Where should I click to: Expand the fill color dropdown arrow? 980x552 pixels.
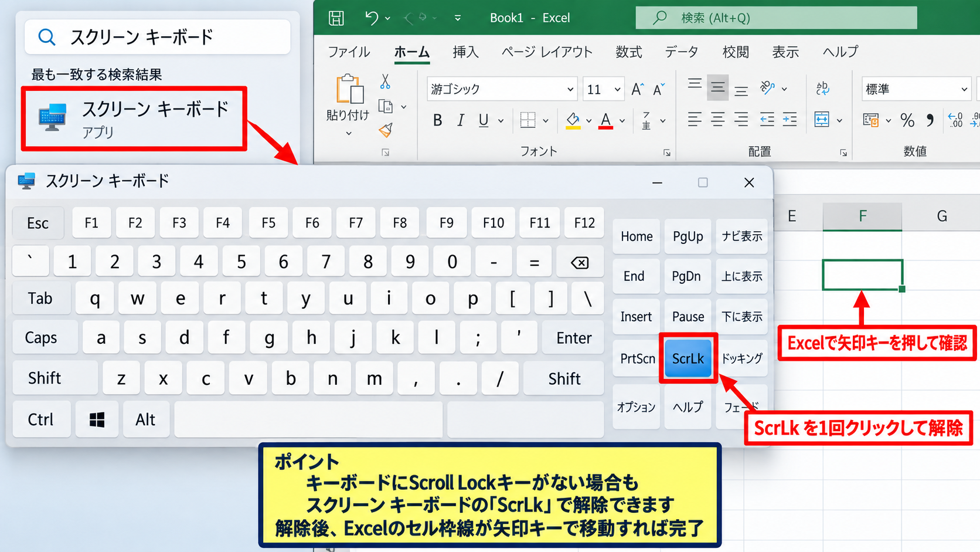(x=588, y=121)
